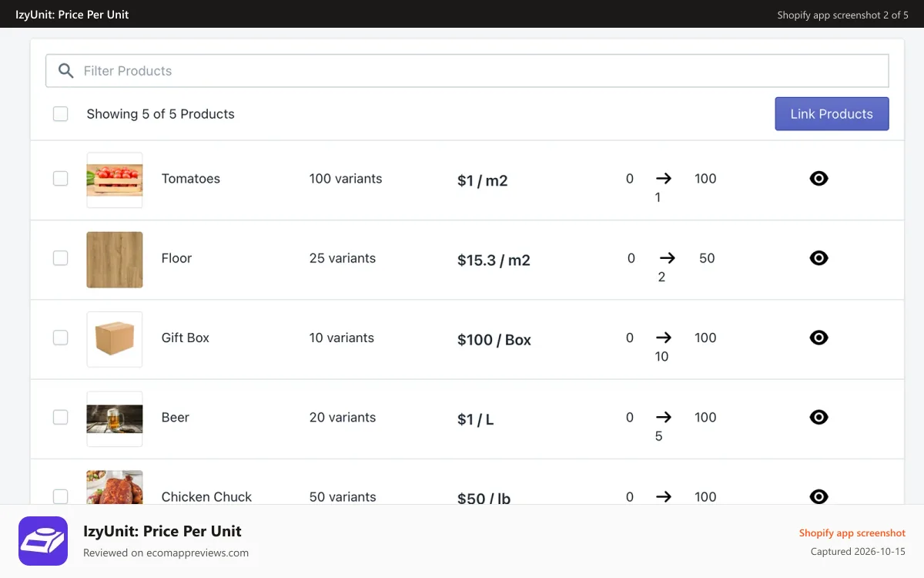Click the $15.3 / m2 price

[494, 260]
